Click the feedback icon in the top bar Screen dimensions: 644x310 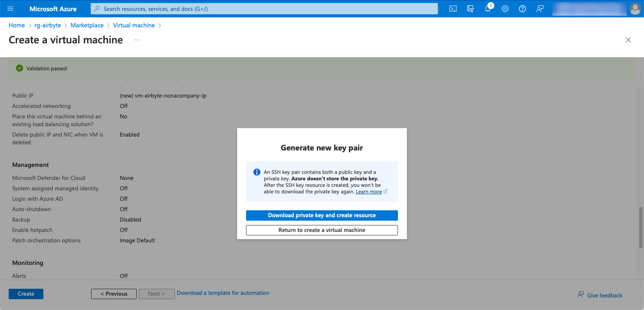click(x=540, y=9)
